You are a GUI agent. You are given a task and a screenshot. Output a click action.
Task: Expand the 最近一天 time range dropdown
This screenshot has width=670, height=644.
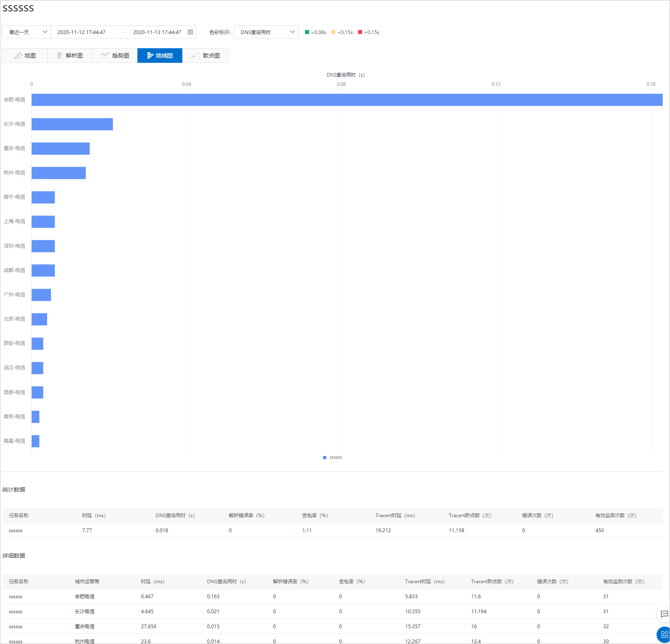click(x=27, y=32)
